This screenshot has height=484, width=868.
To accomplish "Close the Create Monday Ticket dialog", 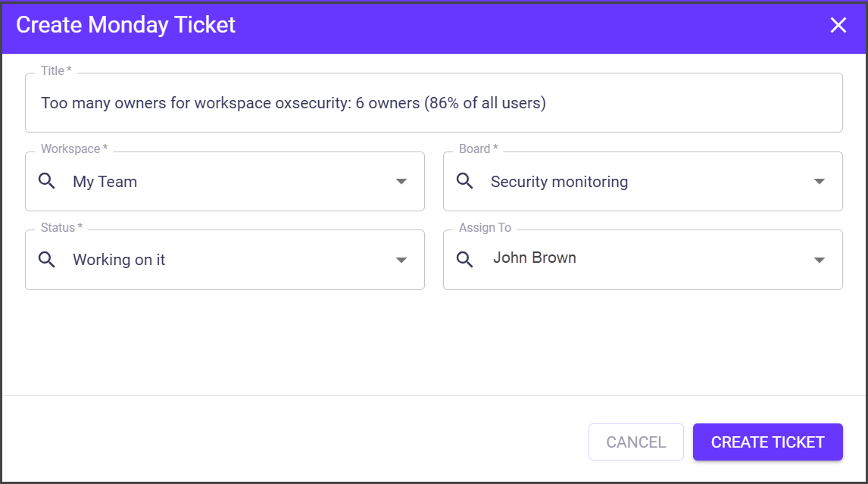I will (838, 26).
